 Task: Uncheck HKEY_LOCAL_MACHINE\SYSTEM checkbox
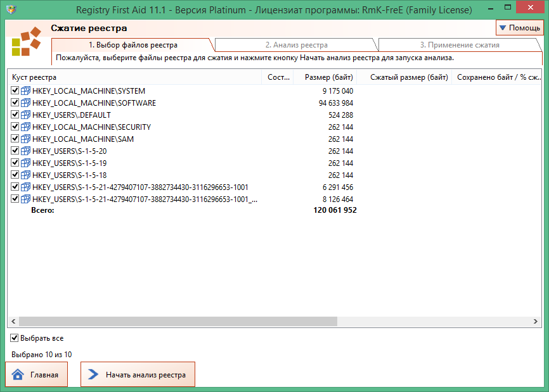coord(15,91)
